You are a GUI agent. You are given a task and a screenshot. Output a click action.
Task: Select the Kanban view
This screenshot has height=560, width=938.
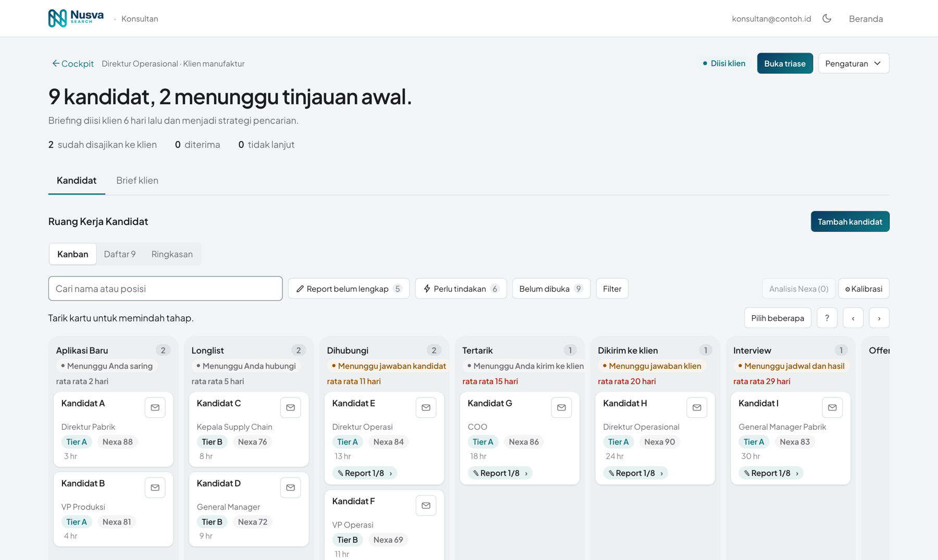point(73,254)
